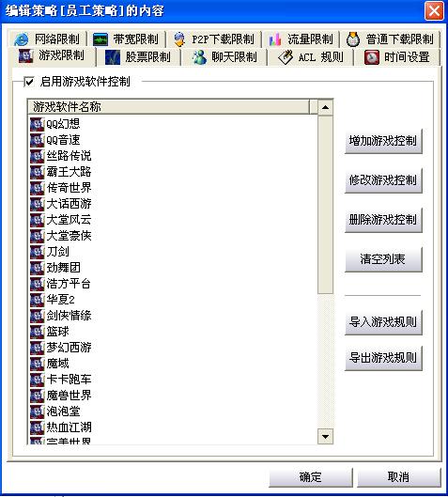The height and width of the screenshot is (497, 448).
Task: Click the 游戏软件名称 column header
Action: tap(169, 107)
